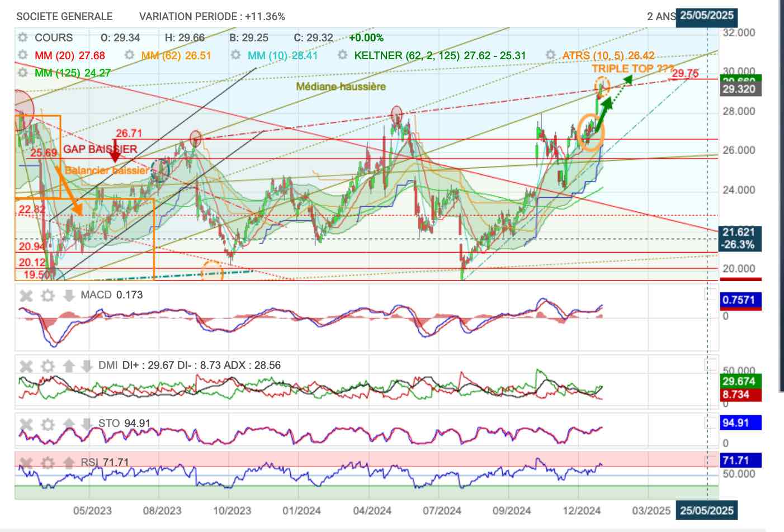
Task: Remove the DMI panel with its X icon
Action: point(26,366)
